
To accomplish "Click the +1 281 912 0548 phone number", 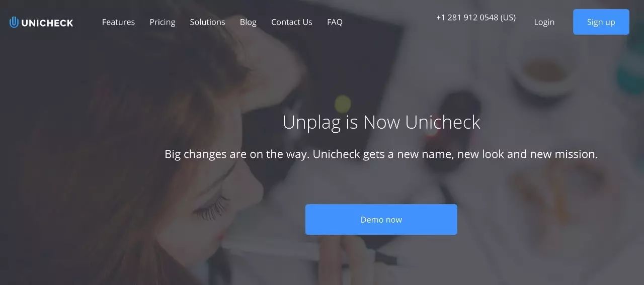I will click(x=476, y=18).
